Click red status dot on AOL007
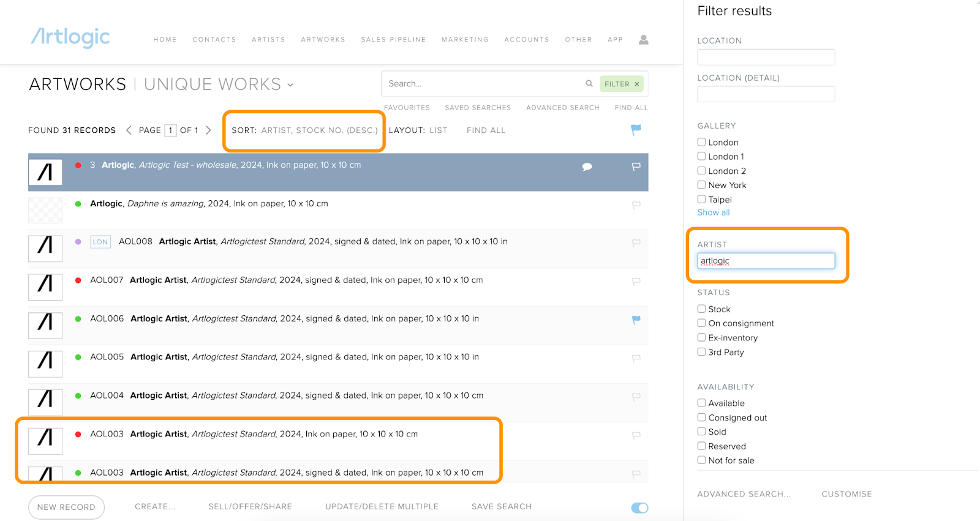Viewport: 980px width, 521px height. coord(78,280)
